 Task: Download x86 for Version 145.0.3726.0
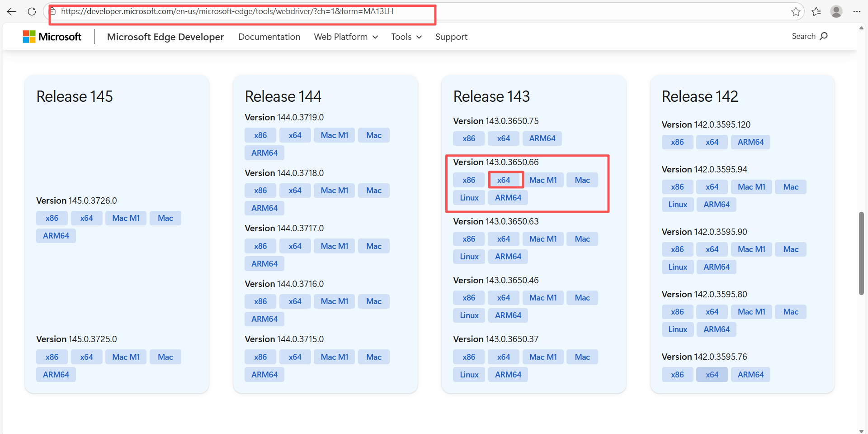point(52,218)
